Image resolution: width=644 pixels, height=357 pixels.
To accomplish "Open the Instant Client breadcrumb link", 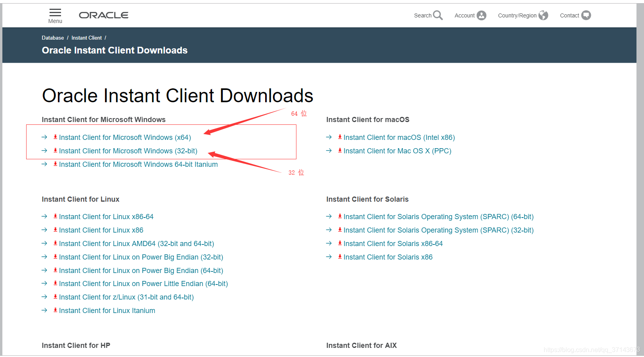I will point(86,38).
